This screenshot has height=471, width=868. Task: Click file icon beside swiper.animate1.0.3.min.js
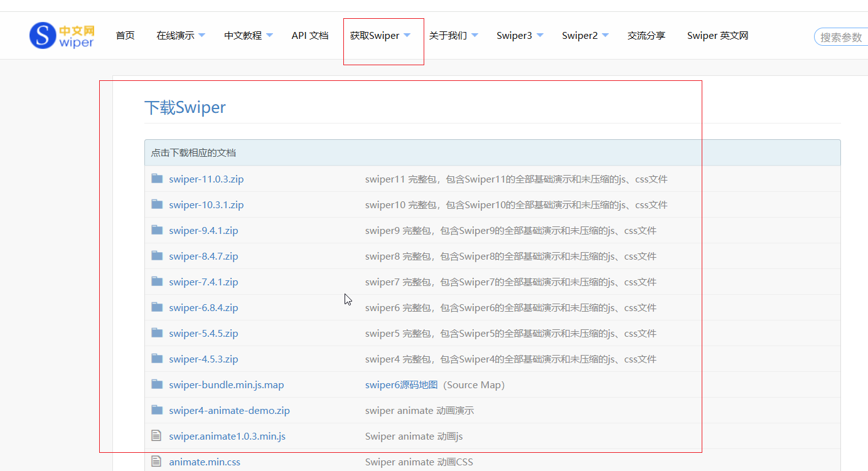click(x=156, y=435)
